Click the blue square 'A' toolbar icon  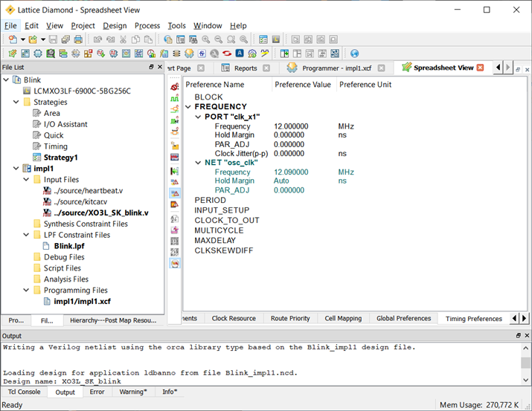(x=240, y=54)
